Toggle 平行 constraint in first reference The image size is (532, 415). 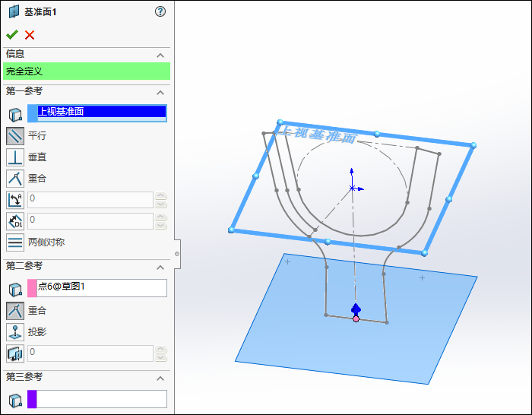click(15, 136)
